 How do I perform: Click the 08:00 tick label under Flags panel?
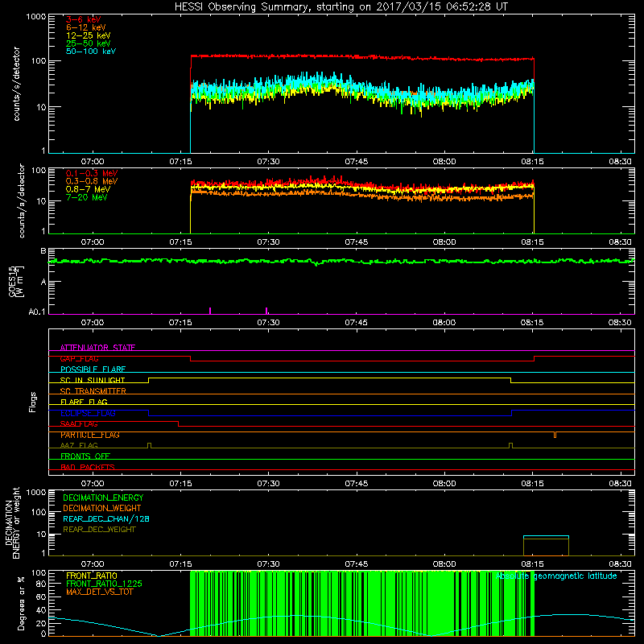[444, 484]
